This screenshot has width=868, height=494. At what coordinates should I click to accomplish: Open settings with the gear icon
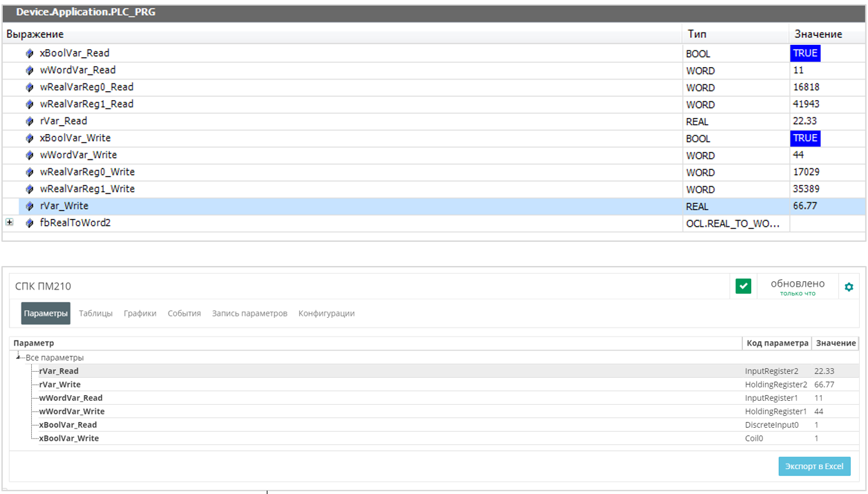[849, 287]
